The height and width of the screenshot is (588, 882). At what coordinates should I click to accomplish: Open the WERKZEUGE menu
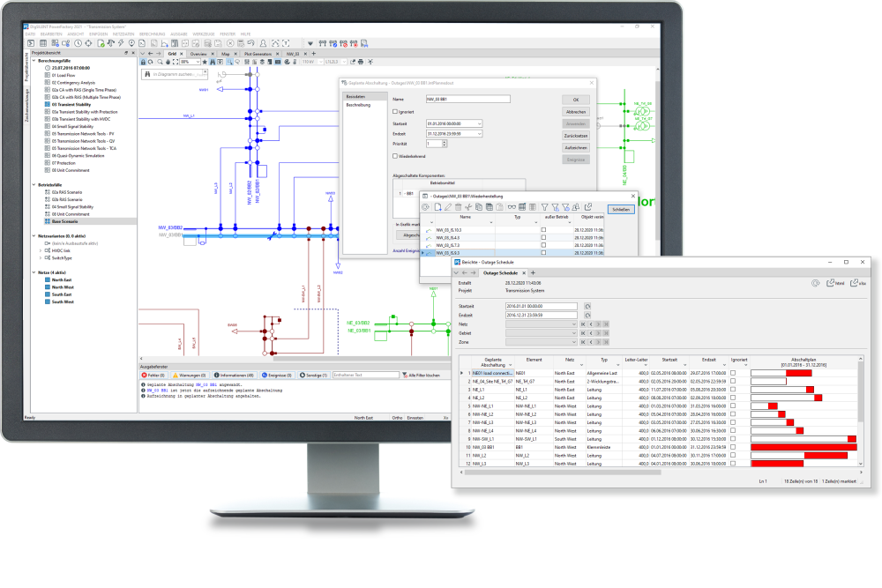pyautogui.click(x=204, y=34)
